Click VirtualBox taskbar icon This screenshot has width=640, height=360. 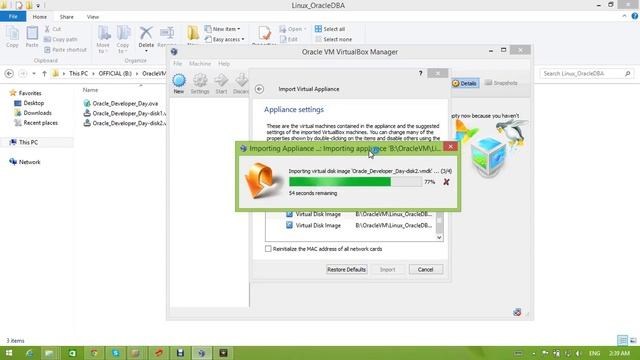[x=202, y=353]
